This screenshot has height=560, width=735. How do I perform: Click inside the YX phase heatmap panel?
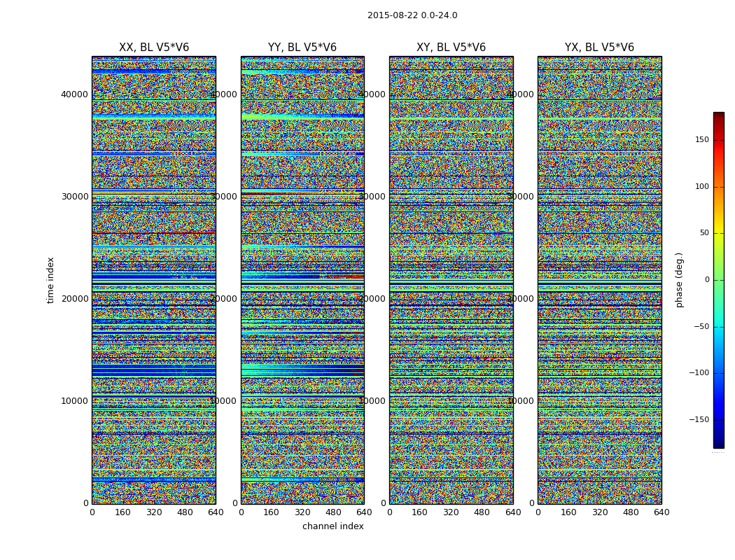[x=599, y=280]
